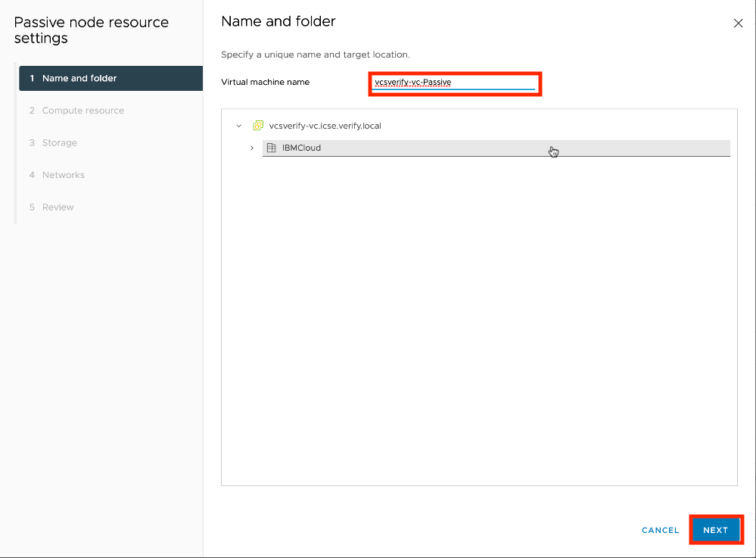
Task: Close the wizard with the X icon
Action: coord(739,23)
